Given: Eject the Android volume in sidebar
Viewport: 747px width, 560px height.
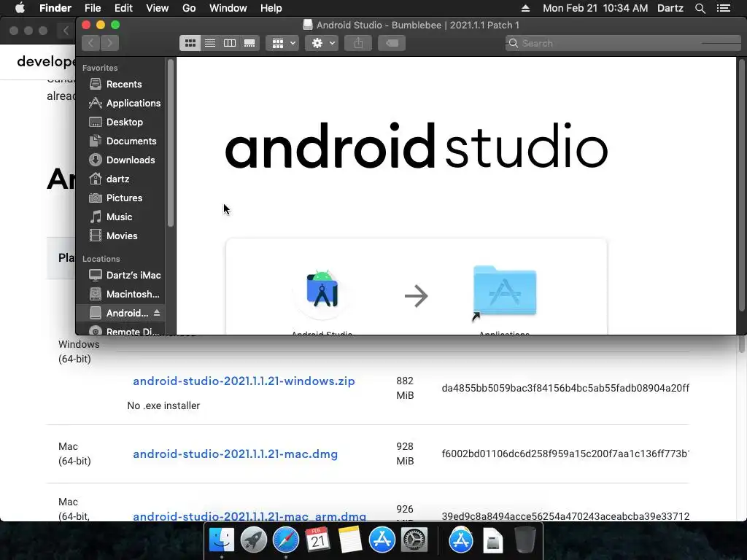Looking at the screenshot, I should point(157,313).
